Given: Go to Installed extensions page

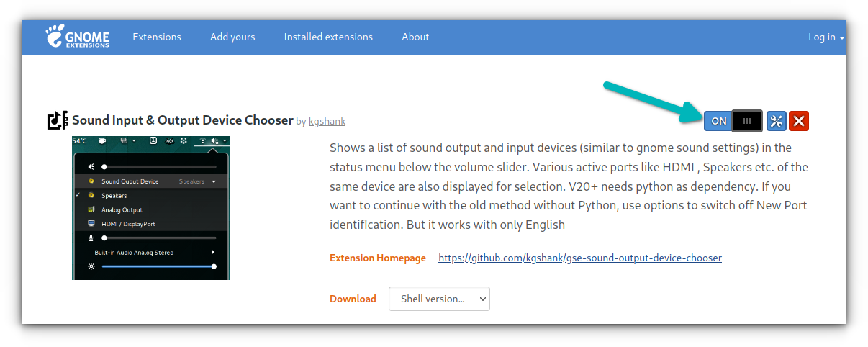Looking at the screenshot, I should click(x=328, y=37).
